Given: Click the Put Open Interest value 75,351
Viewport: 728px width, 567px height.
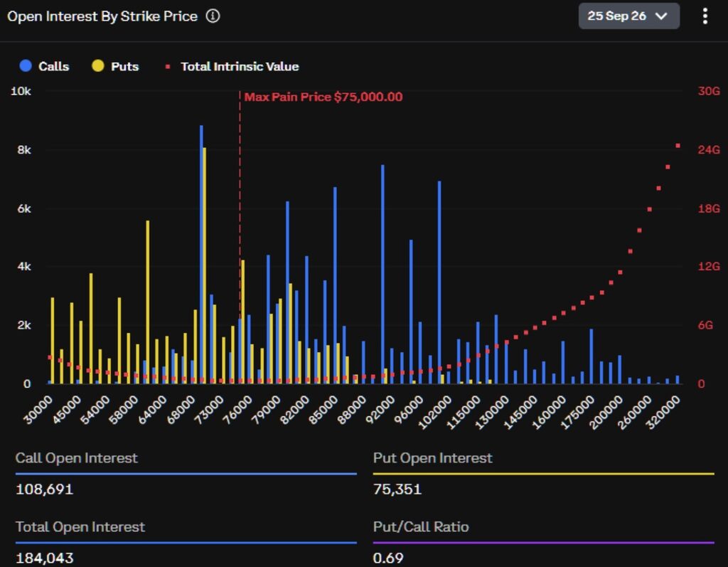Looking at the screenshot, I should (397, 489).
